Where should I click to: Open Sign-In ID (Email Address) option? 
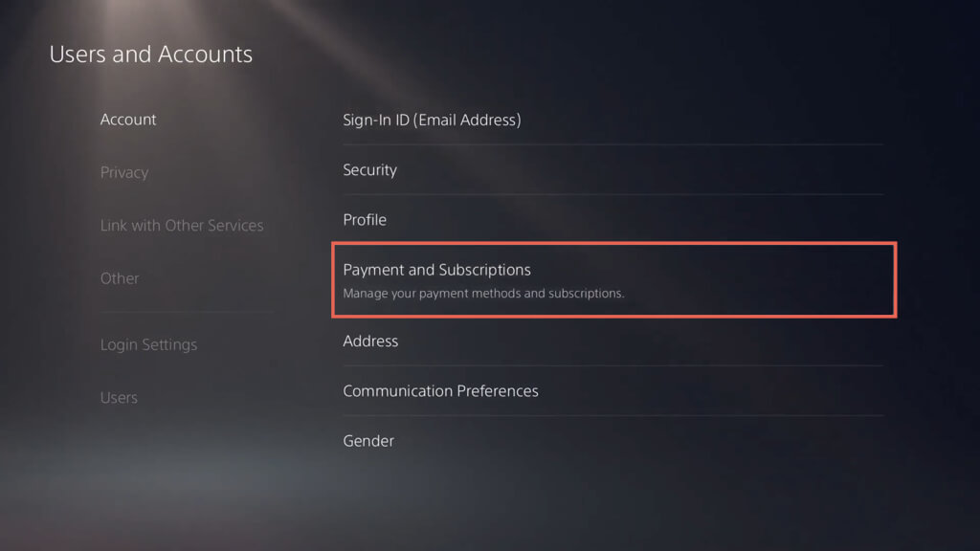pyautogui.click(x=432, y=120)
